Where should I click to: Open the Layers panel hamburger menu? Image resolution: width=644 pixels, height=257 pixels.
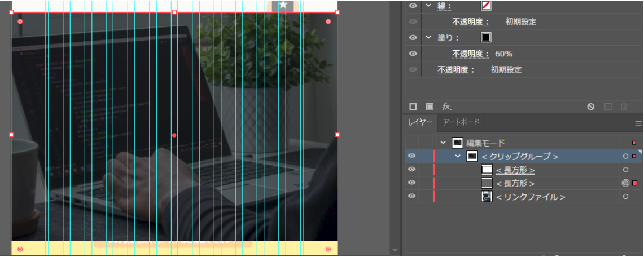[x=638, y=123]
